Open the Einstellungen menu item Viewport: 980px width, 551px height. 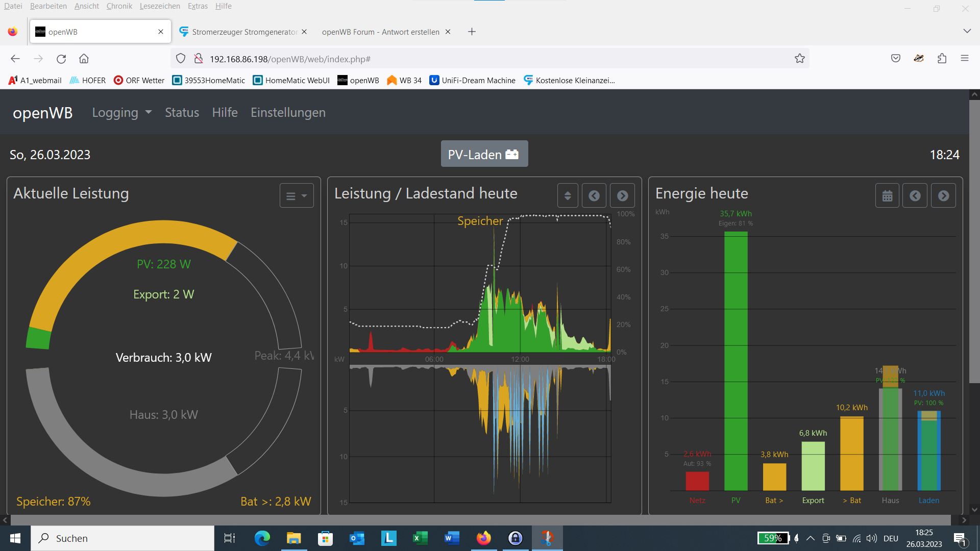click(x=288, y=113)
